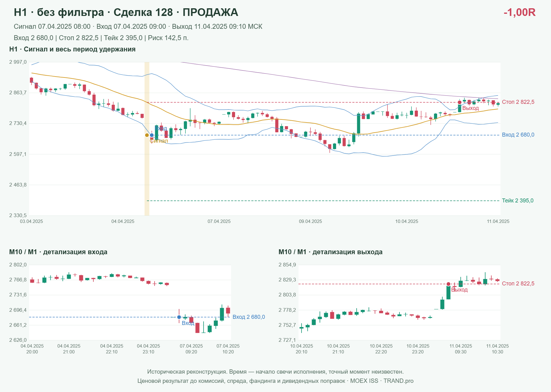The width and height of the screenshot is (551, 392).
Task: Click heading 'M10 / M1 · детализация входа'
Action: (58, 252)
